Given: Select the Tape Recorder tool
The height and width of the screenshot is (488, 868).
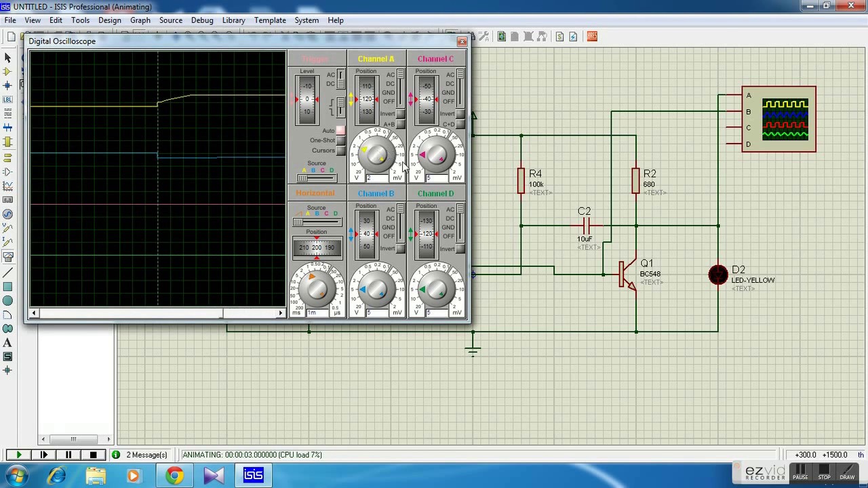Looking at the screenshot, I should 8,200.
